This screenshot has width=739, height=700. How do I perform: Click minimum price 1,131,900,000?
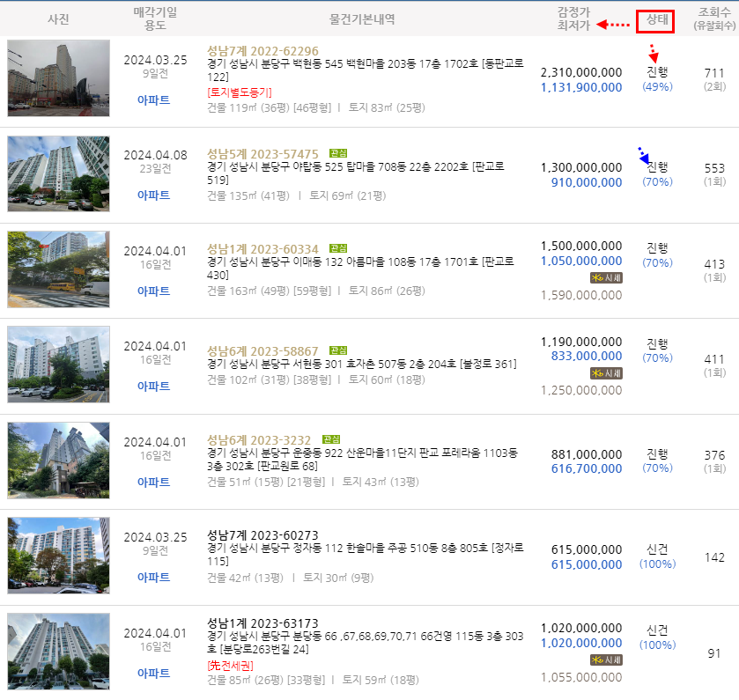point(581,88)
